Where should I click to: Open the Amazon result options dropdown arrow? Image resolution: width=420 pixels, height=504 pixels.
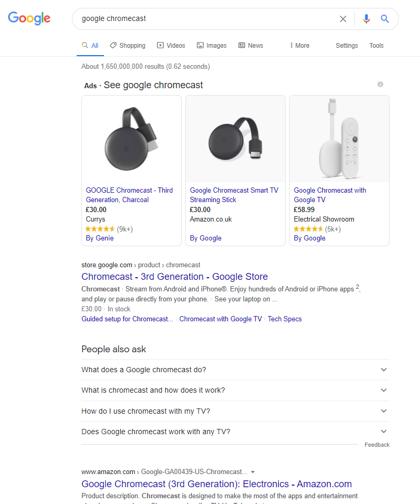pyautogui.click(x=253, y=471)
